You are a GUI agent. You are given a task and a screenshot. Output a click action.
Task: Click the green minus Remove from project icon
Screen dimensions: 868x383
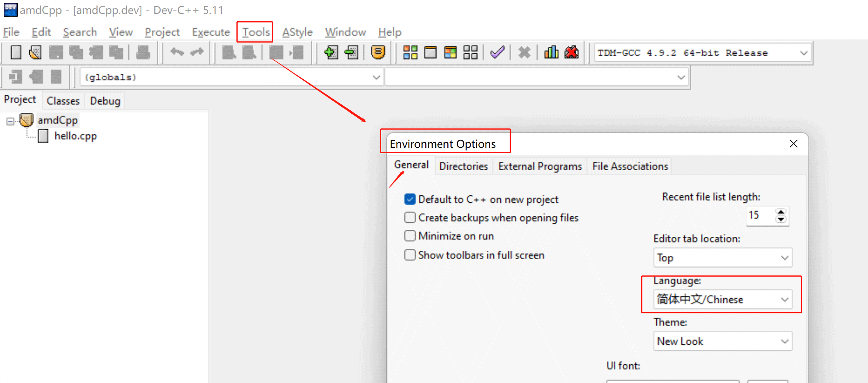point(351,52)
